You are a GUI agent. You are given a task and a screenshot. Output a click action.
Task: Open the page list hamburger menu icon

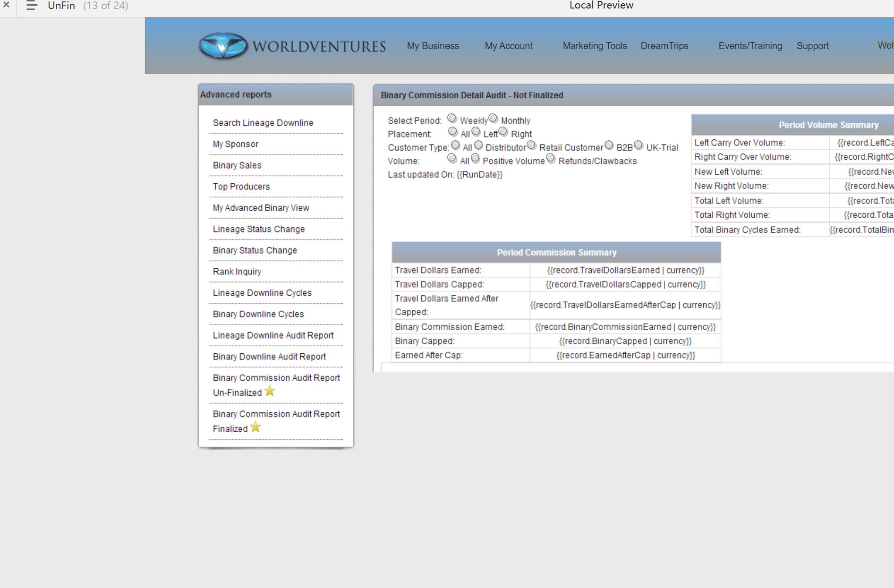click(32, 6)
